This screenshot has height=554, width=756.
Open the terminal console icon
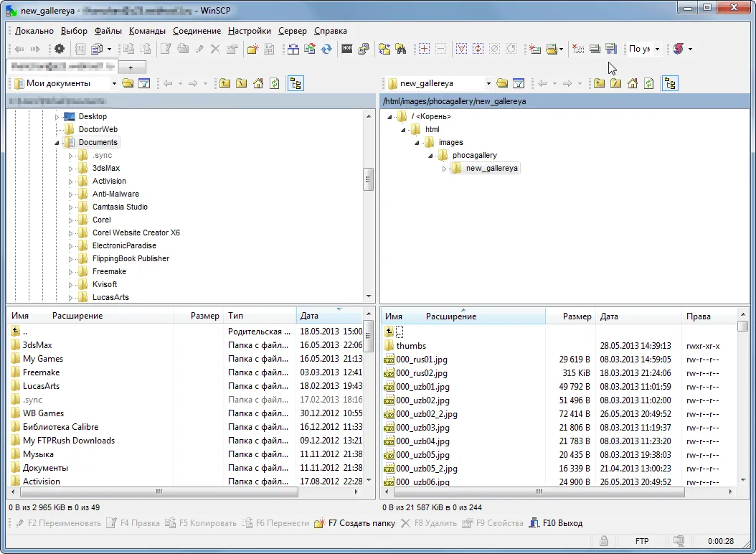347,49
